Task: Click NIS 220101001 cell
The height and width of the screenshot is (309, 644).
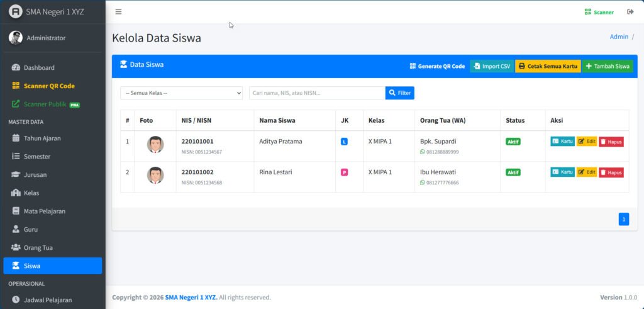Action: (197, 142)
